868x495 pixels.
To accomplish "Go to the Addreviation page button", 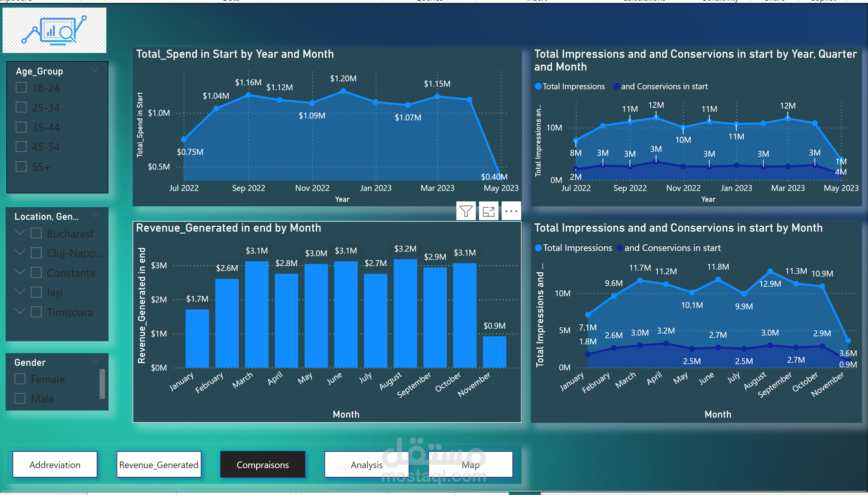I will 55,464.
